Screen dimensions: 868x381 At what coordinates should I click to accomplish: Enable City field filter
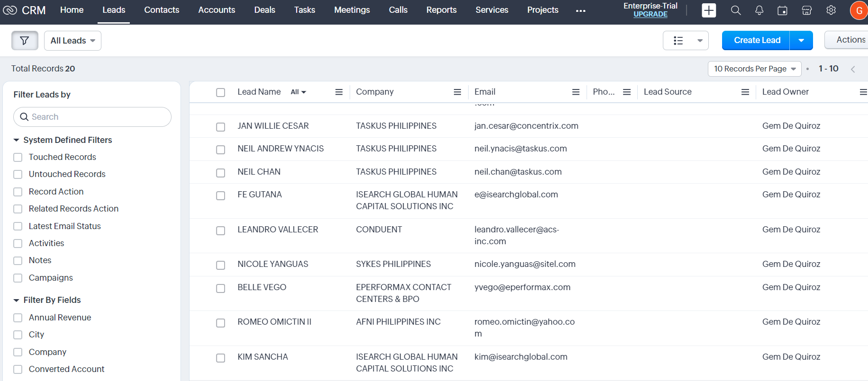point(18,335)
